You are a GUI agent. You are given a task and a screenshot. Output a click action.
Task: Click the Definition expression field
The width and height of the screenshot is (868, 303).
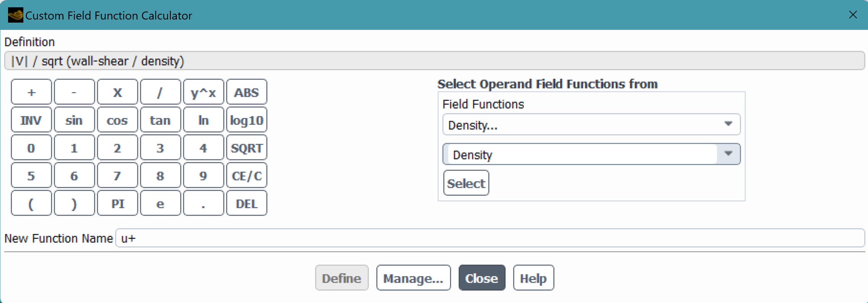[x=434, y=61]
